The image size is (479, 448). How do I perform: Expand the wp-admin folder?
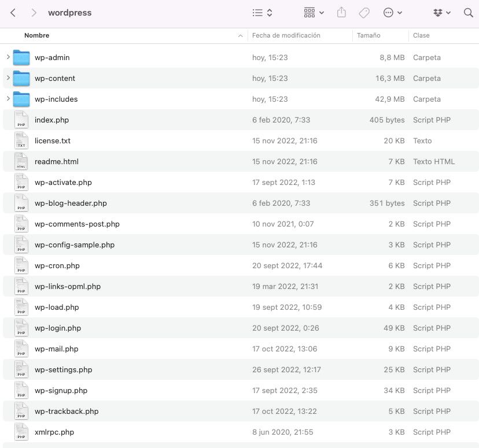[8, 57]
